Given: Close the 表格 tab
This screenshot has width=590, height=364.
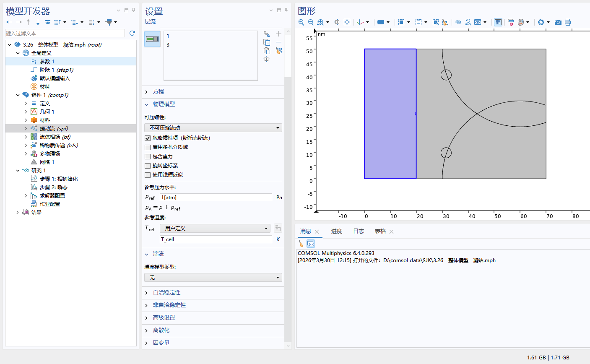Looking at the screenshot, I should pos(391,231).
